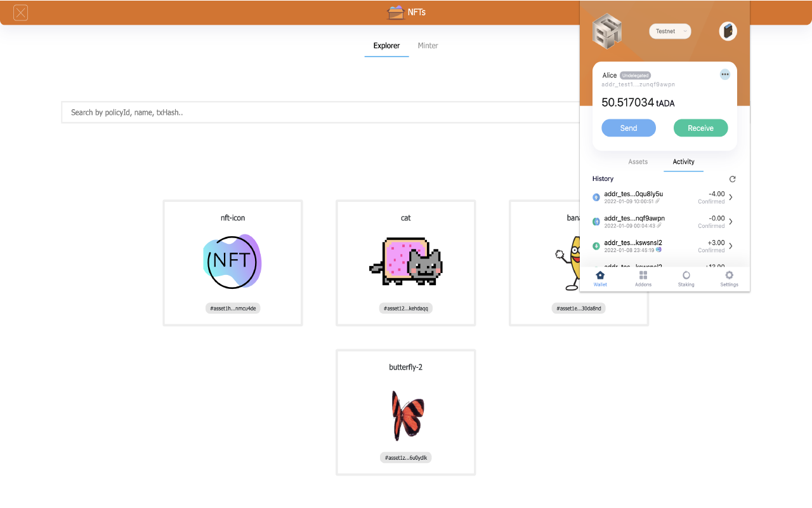Click asset tag #asset12...kehdaqq
Viewport: 812px width, 508px height.
tap(406, 309)
